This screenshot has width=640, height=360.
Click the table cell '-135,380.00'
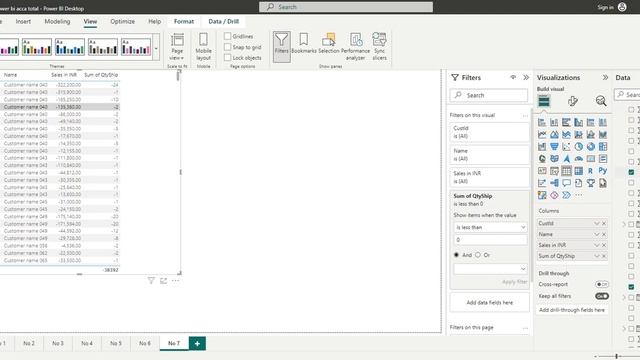coord(69,107)
